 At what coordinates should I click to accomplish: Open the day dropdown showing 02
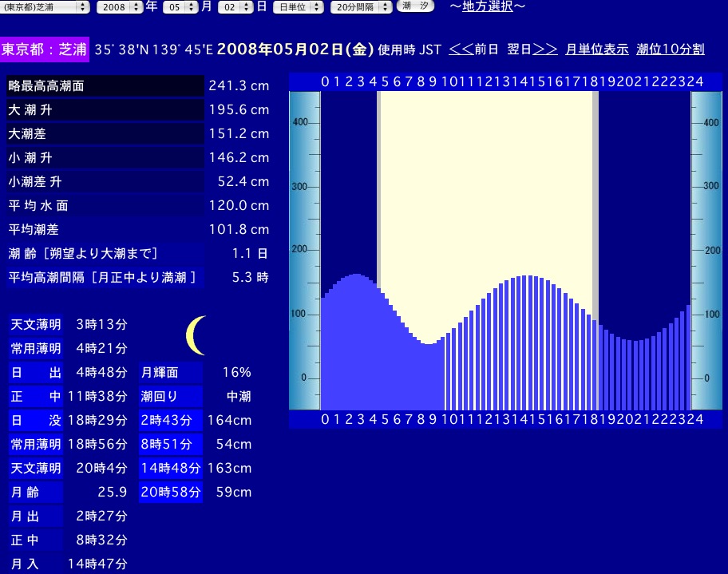[235, 7]
